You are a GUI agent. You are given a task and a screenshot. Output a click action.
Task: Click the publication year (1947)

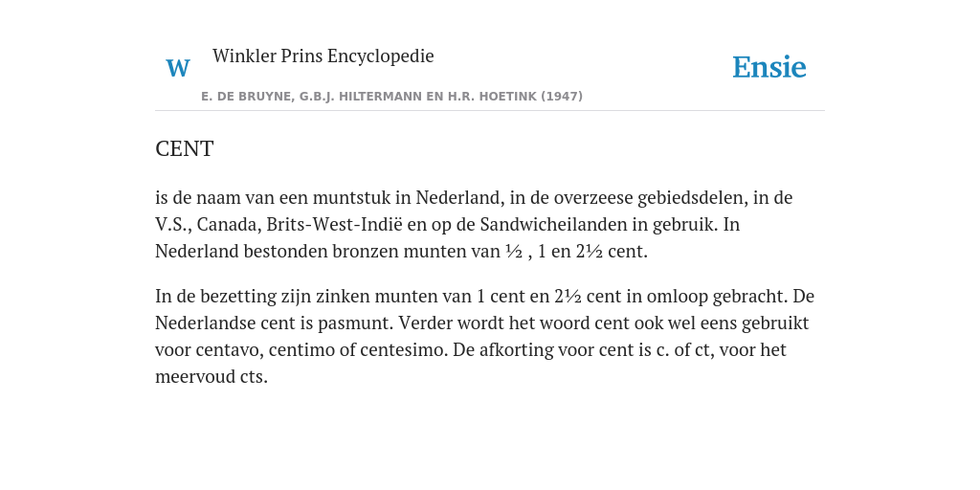[562, 97]
